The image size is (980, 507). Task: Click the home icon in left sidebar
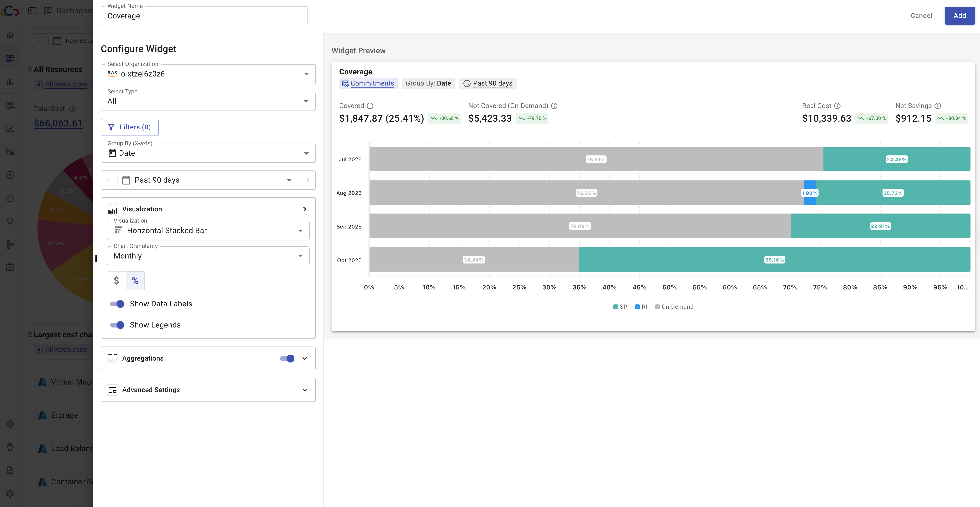10,35
